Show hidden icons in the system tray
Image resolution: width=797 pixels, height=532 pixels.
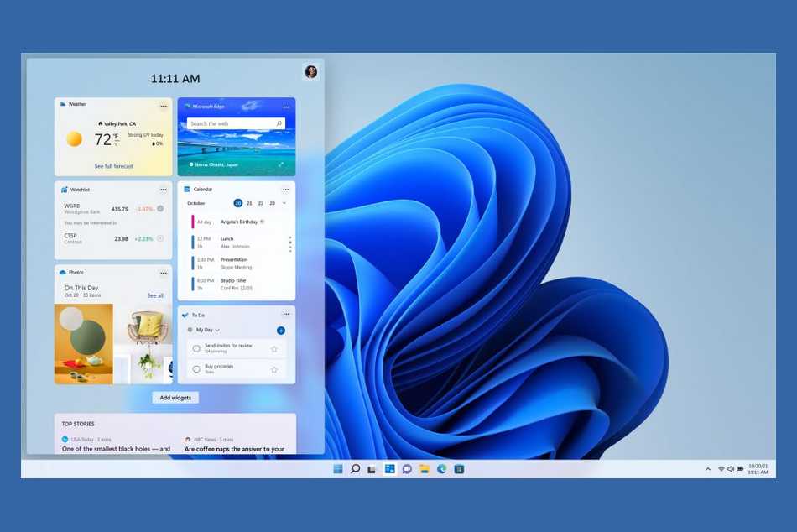[707, 469]
